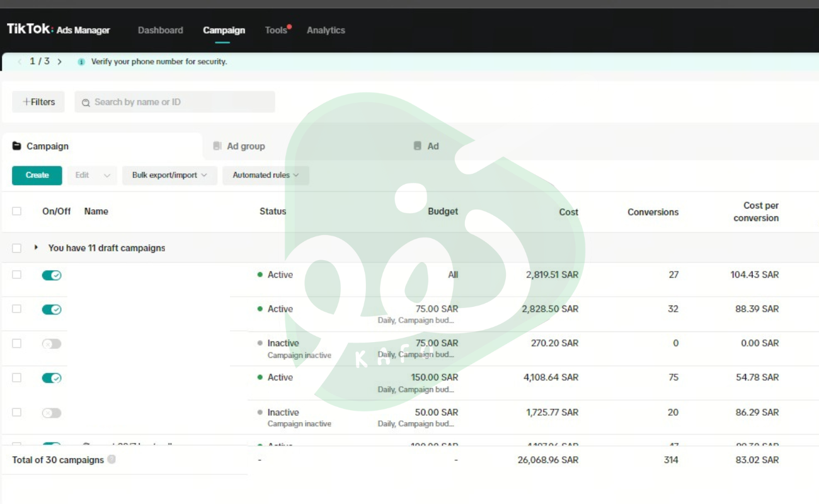Click the magnifier icon in the search box
This screenshot has height=504, width=819.
[x=86, y=102]
